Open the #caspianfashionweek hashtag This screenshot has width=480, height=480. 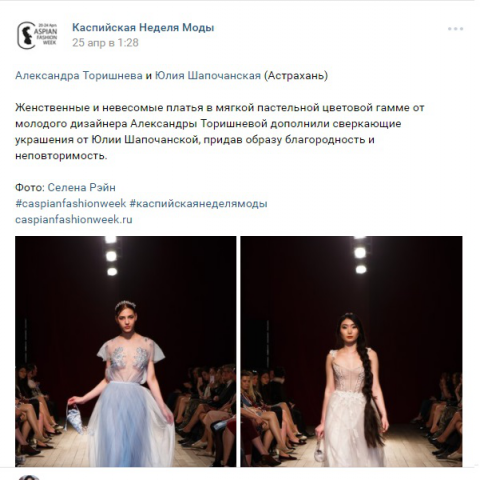click(71, 203)
